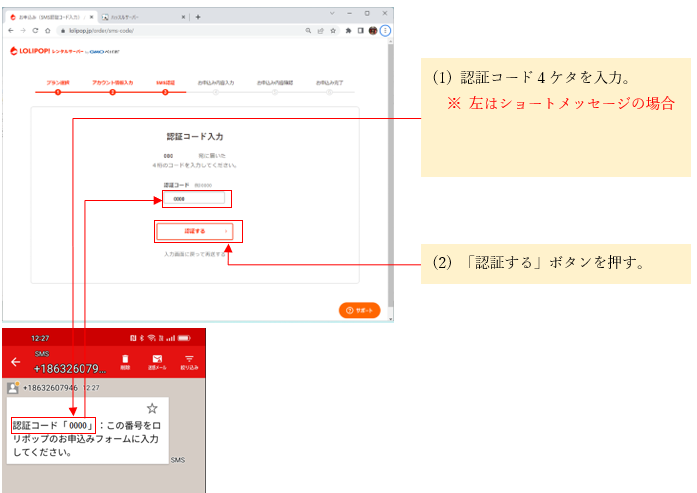Viewport: 697px width, 493px height.
Task: Open the Chrome three-dot menu
Action: point(385,31)
